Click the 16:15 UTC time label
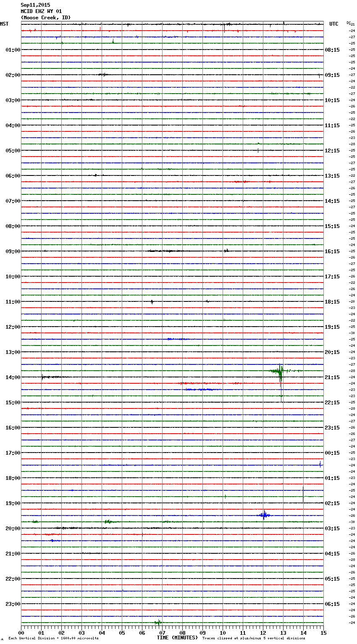The image size is (357, 644). point(332,251)
